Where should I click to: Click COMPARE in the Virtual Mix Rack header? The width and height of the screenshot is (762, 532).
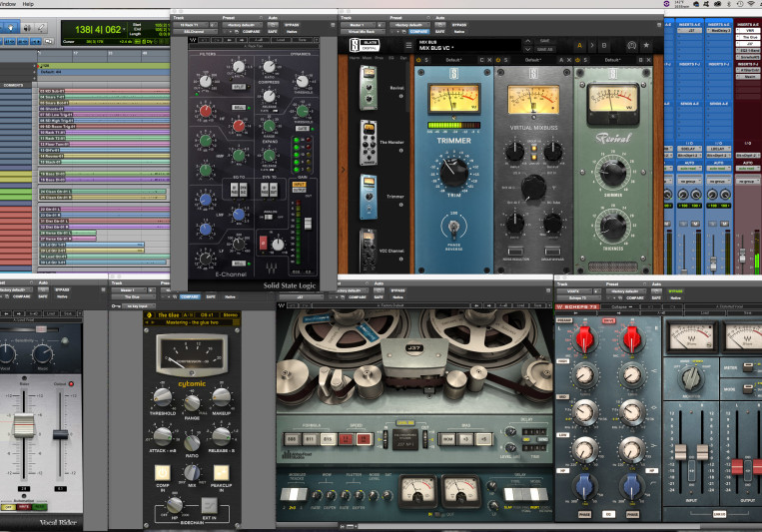pyautogui.click(x=418, y=32)
